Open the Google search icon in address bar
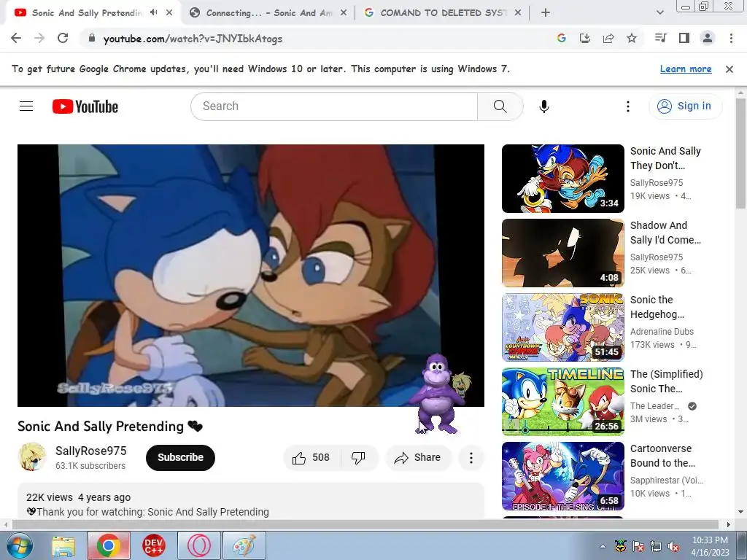 (x=561, y=38)
